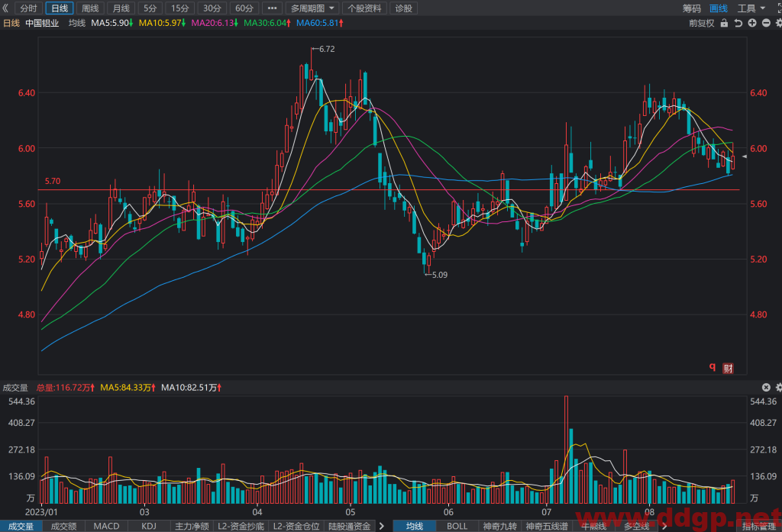The height and width of the screenshot is (532, 782).
Task: Switch main chart to BOLL
Action: 457,526
